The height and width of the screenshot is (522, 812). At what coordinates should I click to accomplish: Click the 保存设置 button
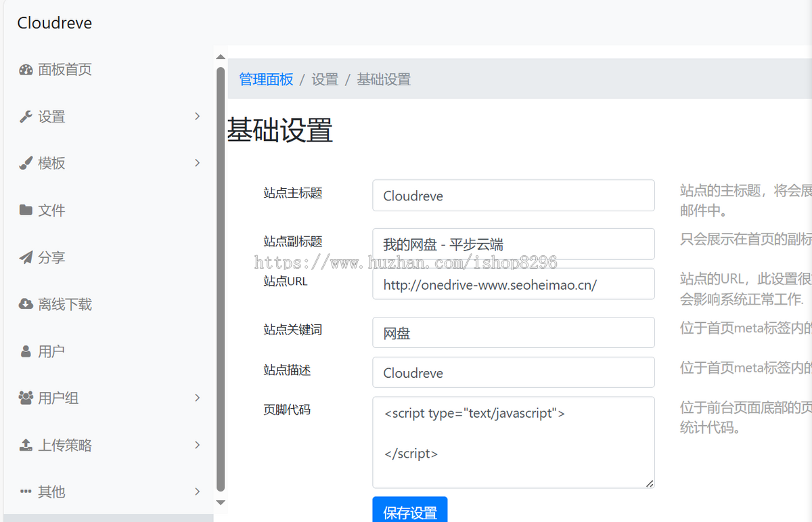coord(409,511)
